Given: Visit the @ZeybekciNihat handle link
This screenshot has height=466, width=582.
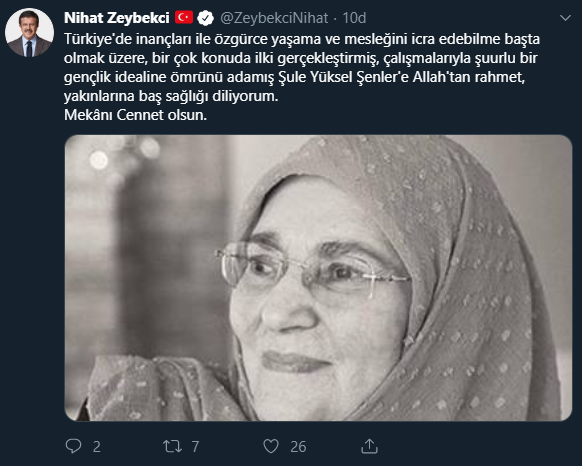Looking at the screenshot, I should tap(274, 18).
